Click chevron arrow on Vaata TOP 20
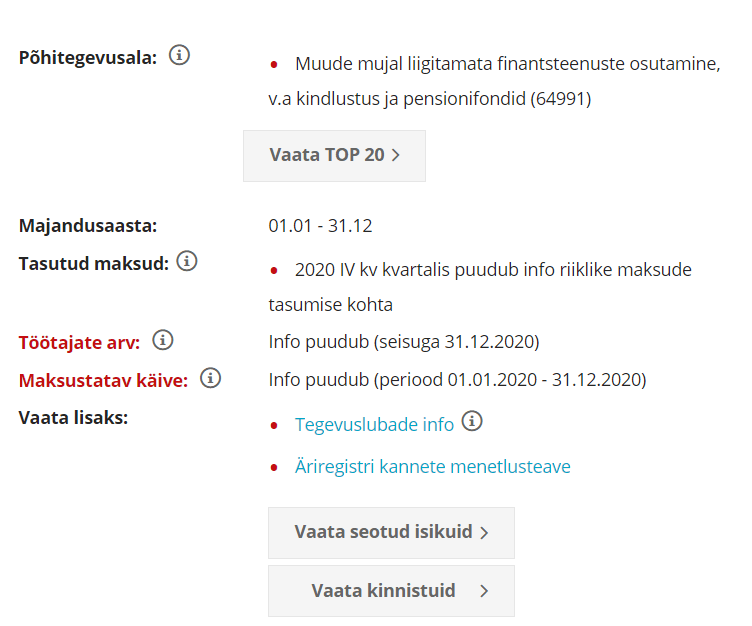Screen dimensions: 752x626 [x=396, y=155]
